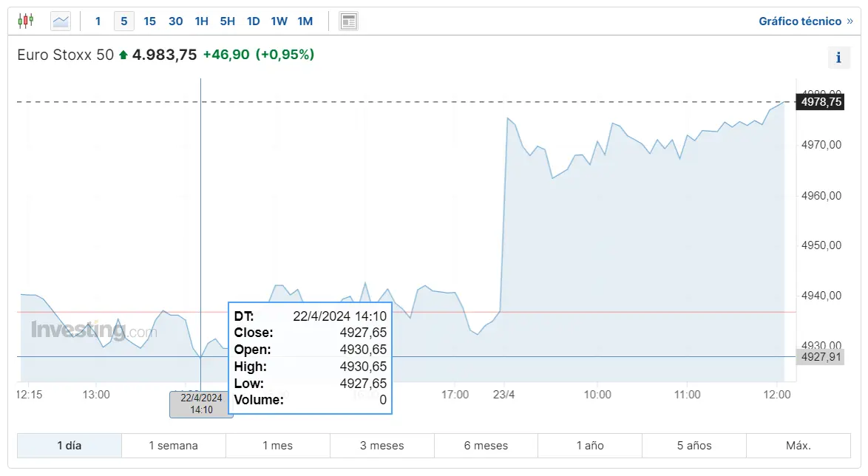
Task: Click the 14:10 date marker on the time axis
Action: point(201,404)
